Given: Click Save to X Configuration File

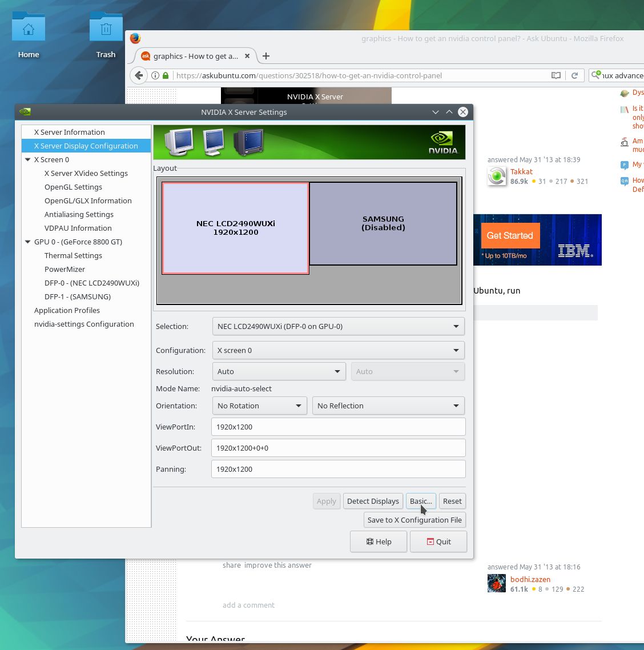Looking at the screenshot, I should click(414, 520).
